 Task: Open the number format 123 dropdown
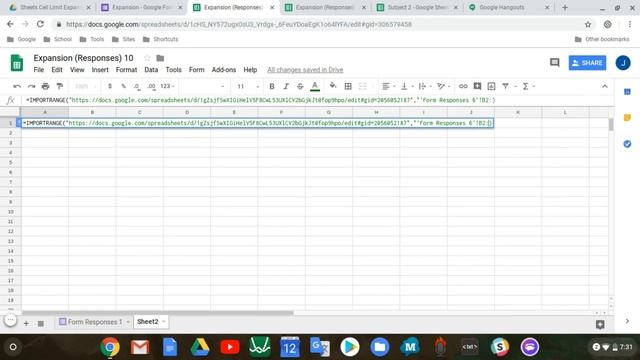167,86
